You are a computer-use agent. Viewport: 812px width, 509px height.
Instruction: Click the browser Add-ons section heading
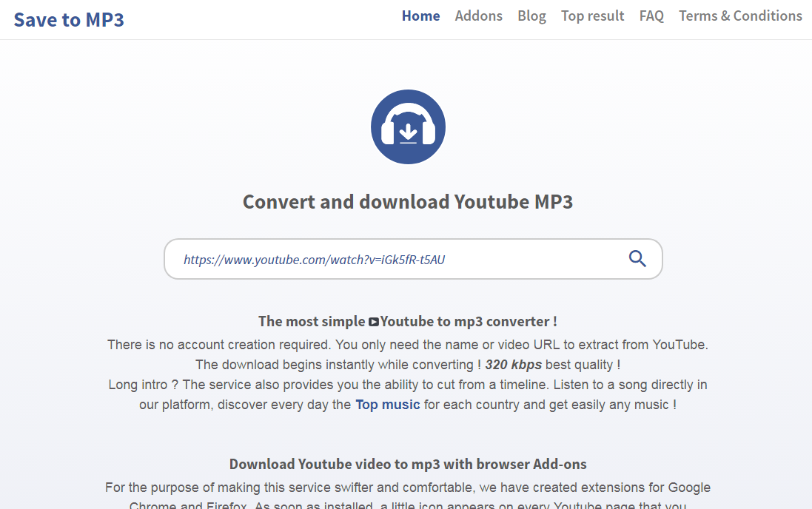[x=408, y=464]
